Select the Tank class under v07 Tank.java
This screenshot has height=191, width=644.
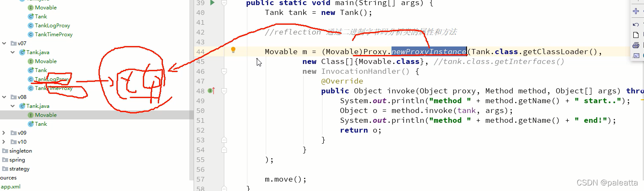click(41, 70)
